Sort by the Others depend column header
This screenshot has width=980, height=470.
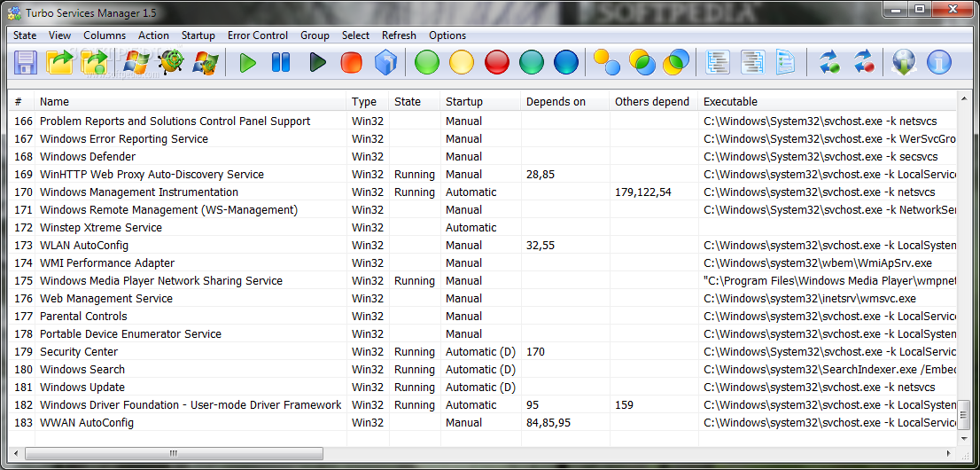(x=654, y=101)
